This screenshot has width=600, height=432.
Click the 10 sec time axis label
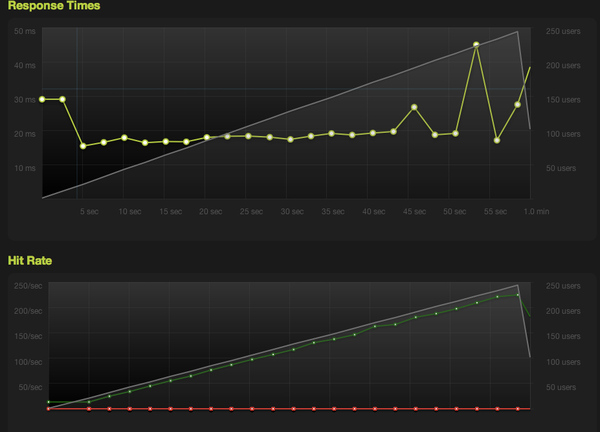130,211
